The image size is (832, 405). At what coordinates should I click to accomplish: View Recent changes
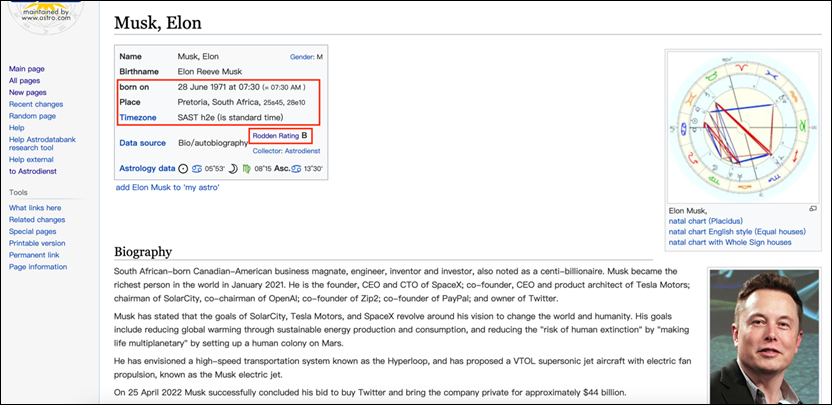click(x=36, y=104)
